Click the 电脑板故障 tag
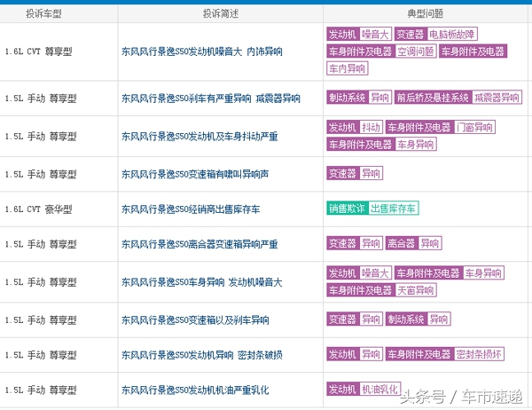Screen dimensions: 532x410 pyautogui.click(x=452, y=34)
